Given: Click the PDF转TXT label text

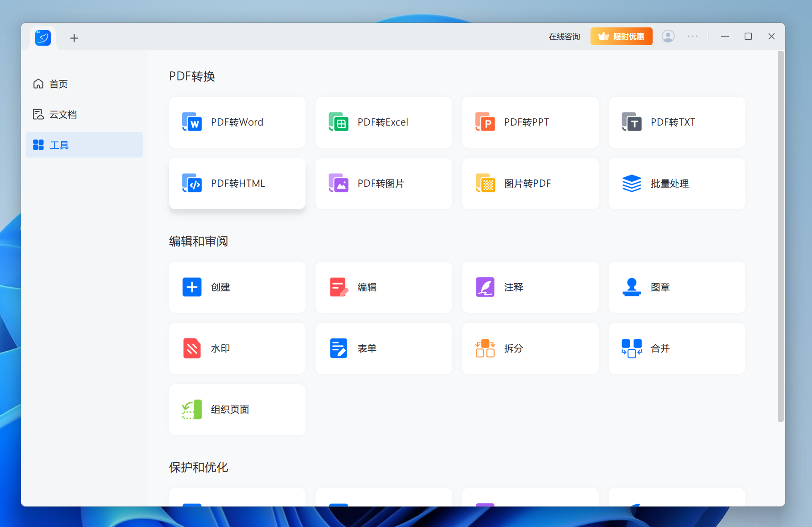Looking at the screenshot, I should pos(673,122).
